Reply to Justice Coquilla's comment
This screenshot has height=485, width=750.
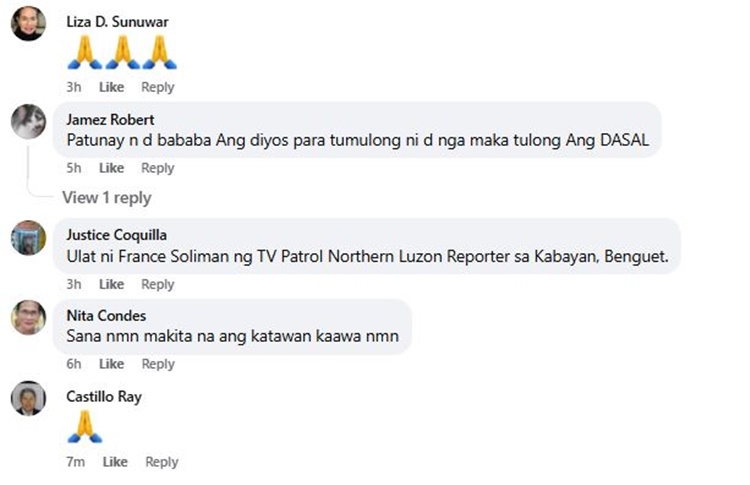click(158, 284)
